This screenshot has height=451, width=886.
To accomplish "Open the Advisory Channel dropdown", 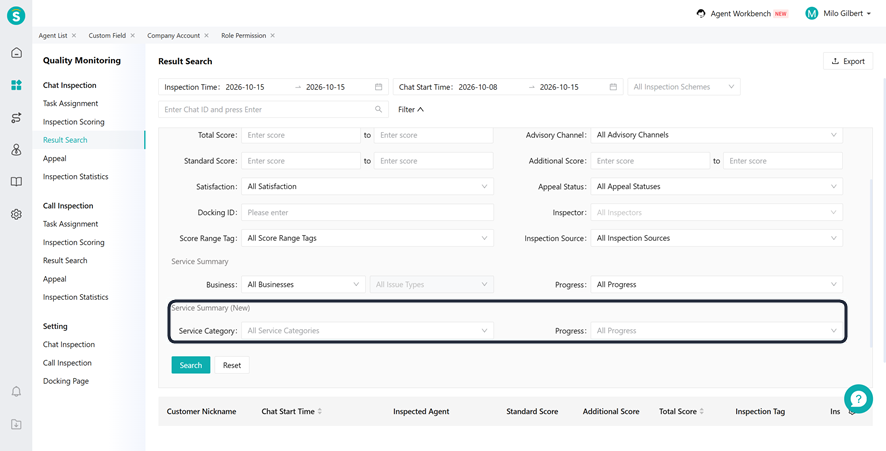I will point(716,135).
